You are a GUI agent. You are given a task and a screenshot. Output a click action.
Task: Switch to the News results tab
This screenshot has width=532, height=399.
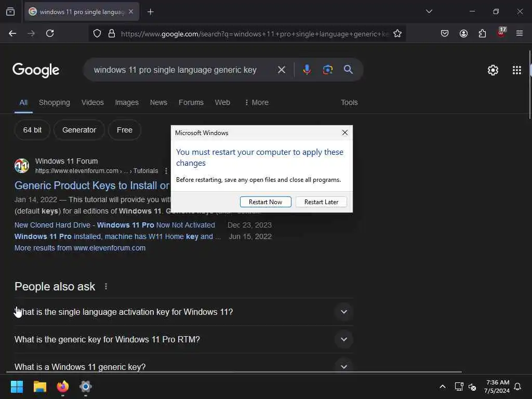158,102
